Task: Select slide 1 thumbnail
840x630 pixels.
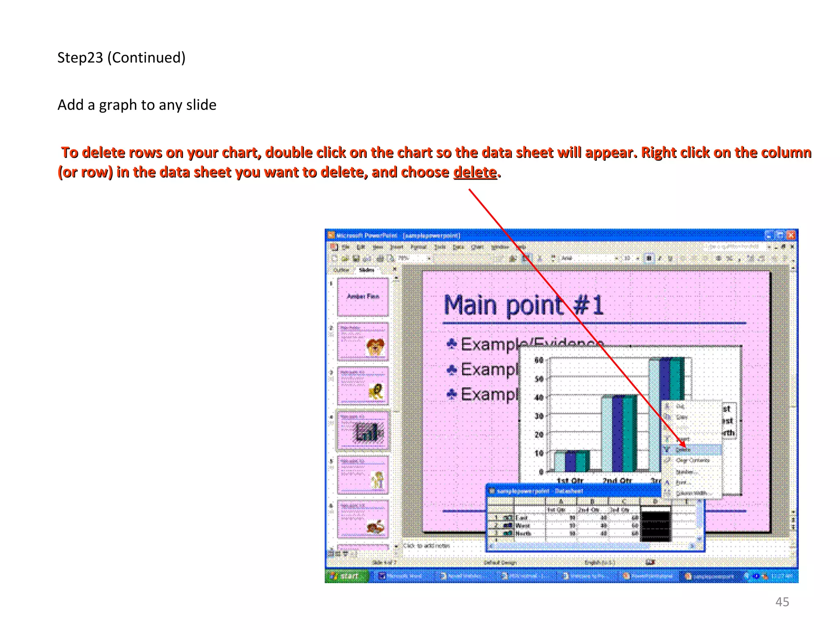Action: [363, 297]
